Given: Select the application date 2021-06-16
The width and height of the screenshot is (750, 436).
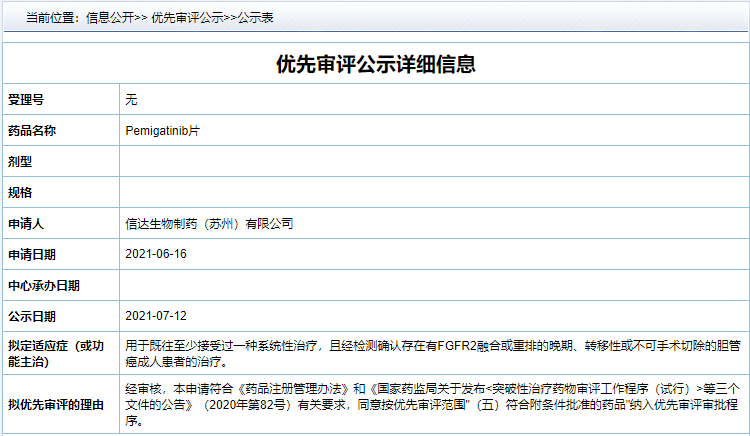Looking at the screenshot, I should coord(156,254).
